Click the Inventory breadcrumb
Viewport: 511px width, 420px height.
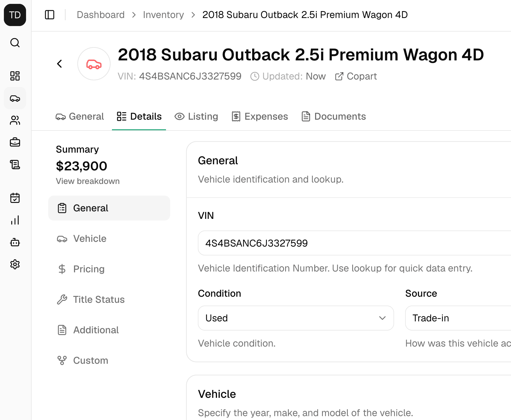pyautogui.click(x=163, y=15)
